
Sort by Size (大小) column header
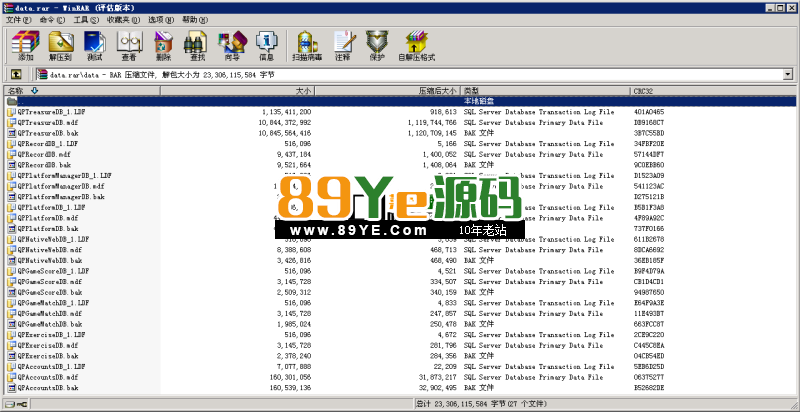point(238,91)
